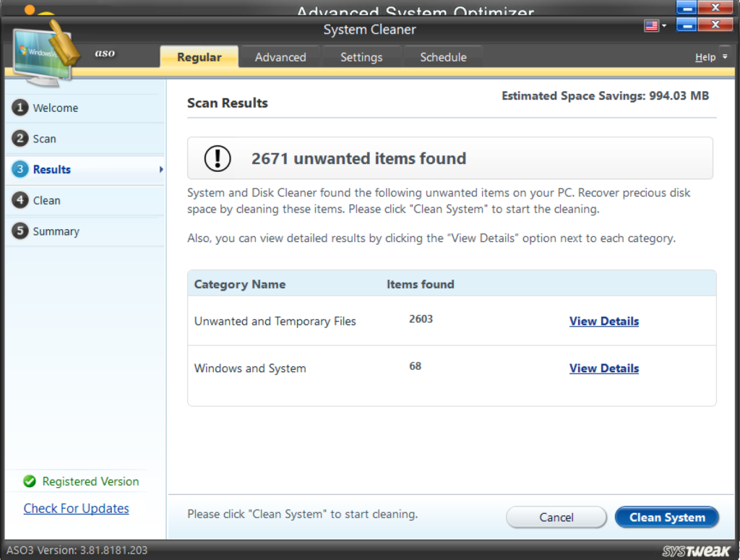The height and width of the screenshot is (560, 740).
Task: Click Check For Updates link
Action: coord(76,509)
